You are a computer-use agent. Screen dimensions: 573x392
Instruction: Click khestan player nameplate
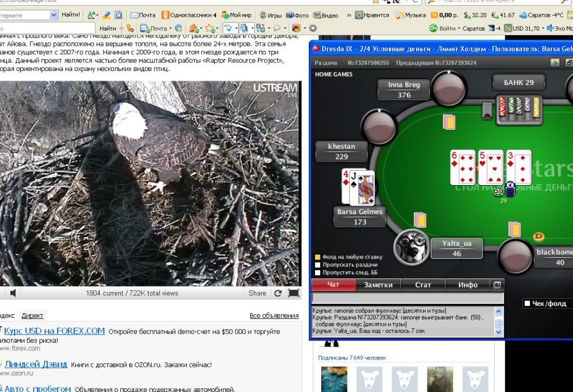(341, 151)
